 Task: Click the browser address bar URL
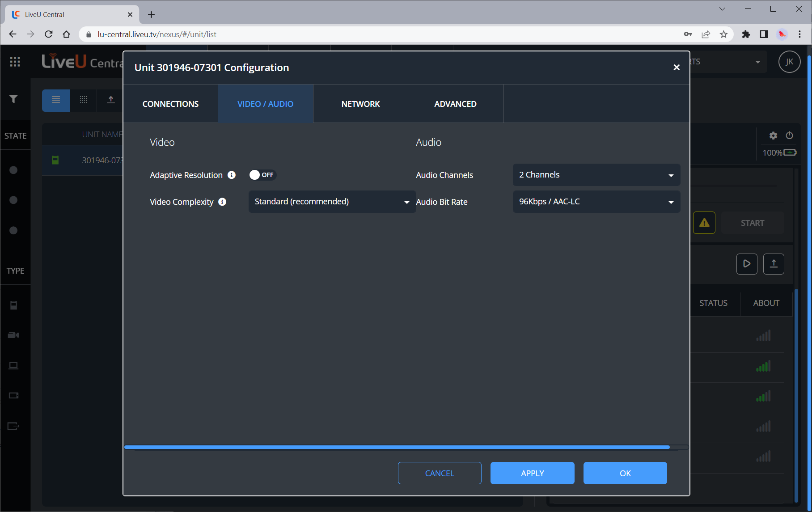157,34
